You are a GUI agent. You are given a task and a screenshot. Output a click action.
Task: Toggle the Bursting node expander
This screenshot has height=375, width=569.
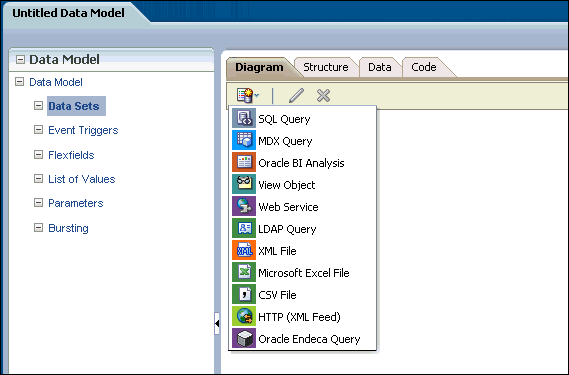pyautogui.click(x=38, y=227)
